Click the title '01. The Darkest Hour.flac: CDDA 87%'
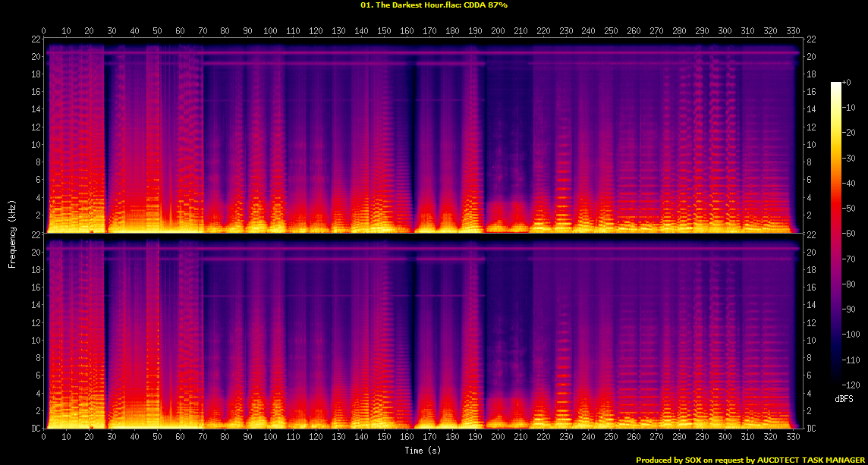868x465 pixels. [434, 5]
